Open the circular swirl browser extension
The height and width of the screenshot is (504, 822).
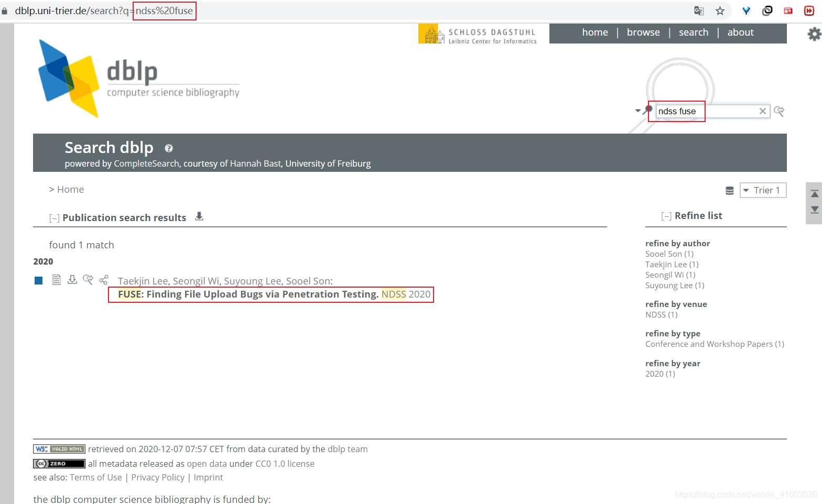[767, 10]
